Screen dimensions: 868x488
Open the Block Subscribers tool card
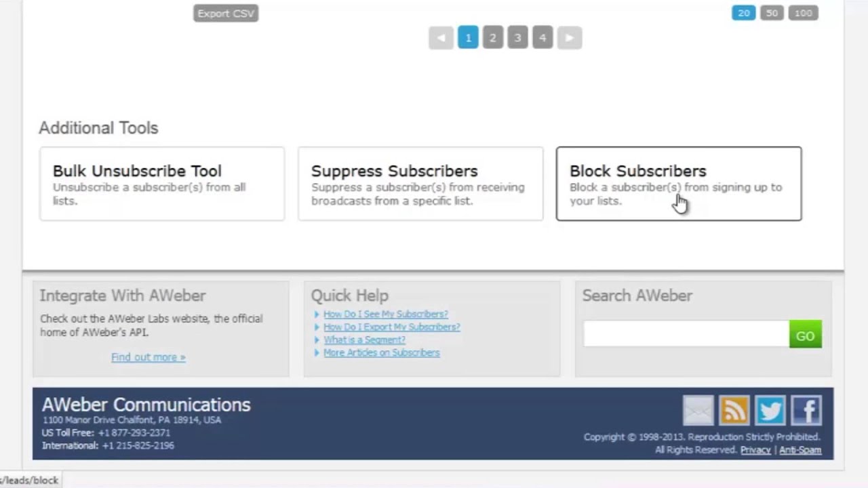[679, 184]
